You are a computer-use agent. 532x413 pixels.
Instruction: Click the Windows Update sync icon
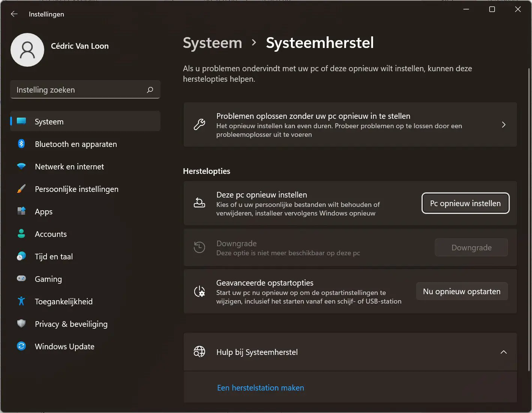(21, 346)
